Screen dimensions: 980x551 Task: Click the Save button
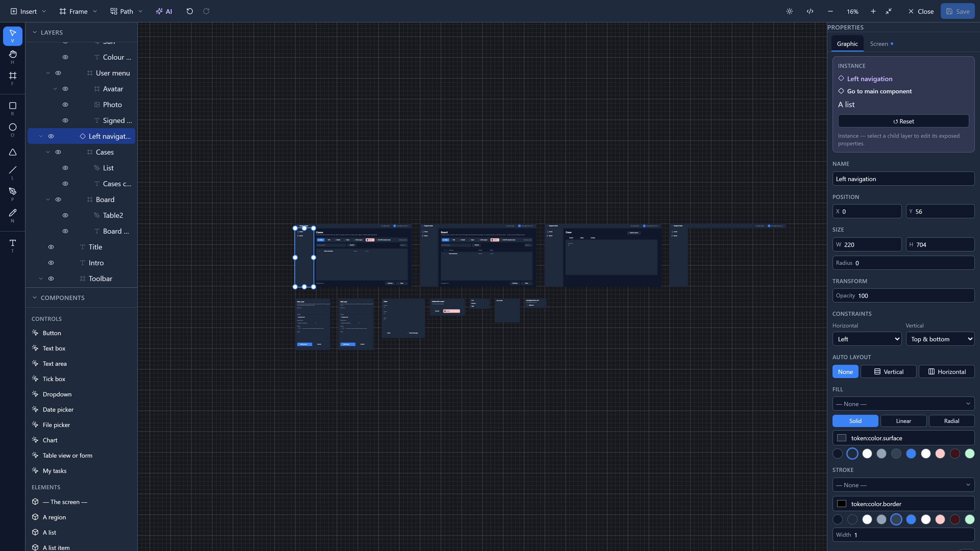click(958, 11)
